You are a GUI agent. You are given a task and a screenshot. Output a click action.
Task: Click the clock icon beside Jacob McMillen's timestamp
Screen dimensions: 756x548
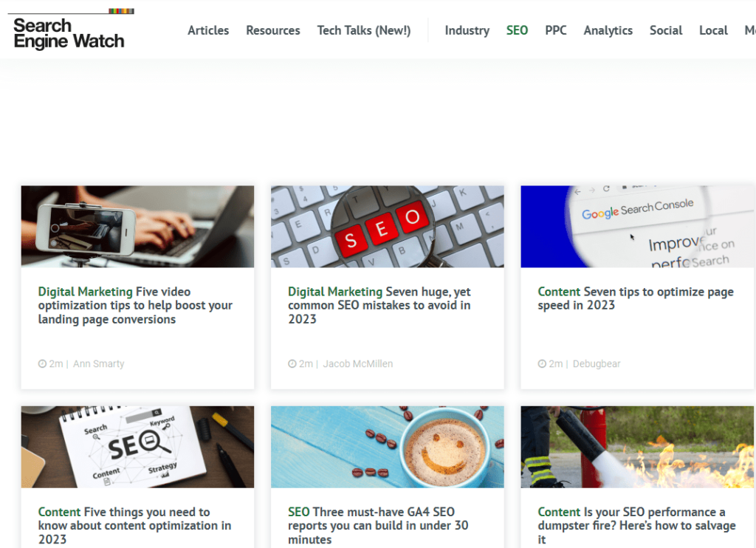(292, 363)
